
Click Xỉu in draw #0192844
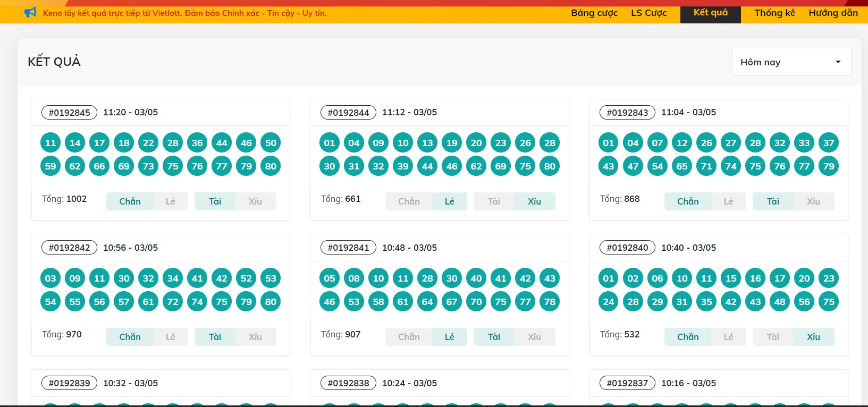click(x=535, y=201)
